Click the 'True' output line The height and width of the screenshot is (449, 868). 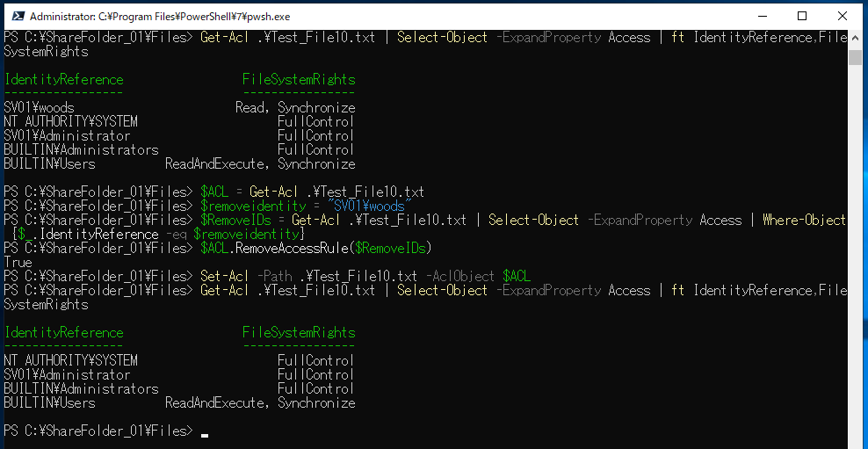tap(18, 263)
